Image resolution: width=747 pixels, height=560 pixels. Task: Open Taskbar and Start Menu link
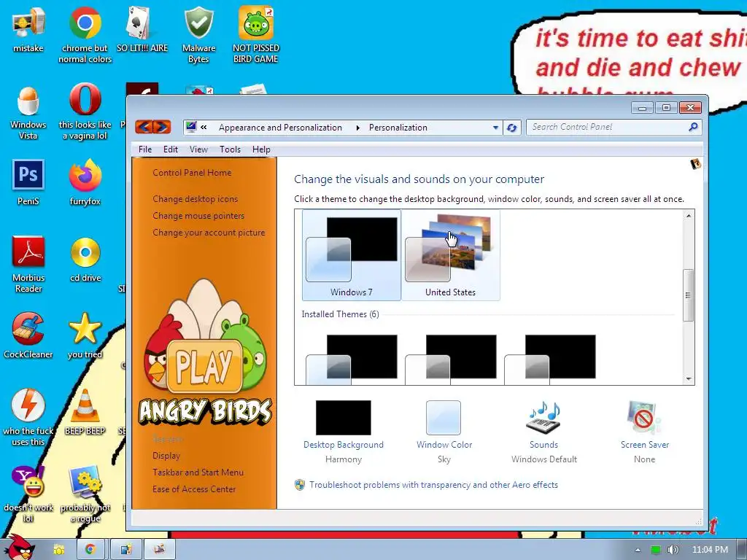tap(198, 472)
